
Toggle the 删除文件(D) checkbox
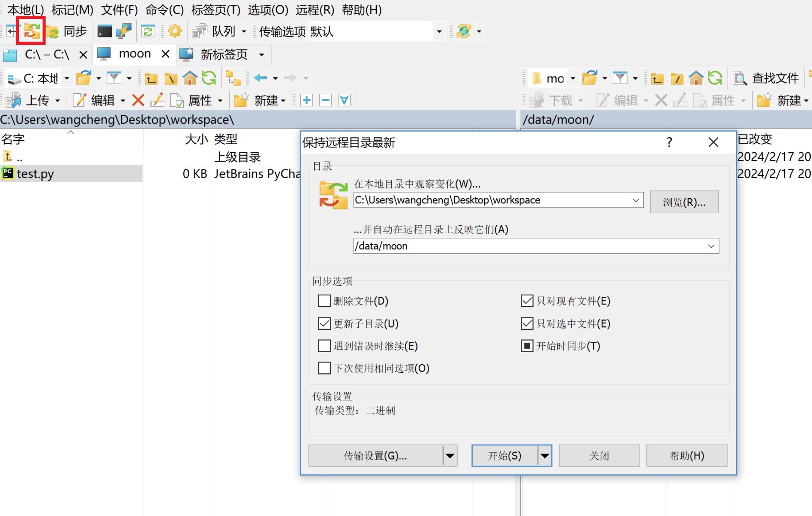point(324,301)
